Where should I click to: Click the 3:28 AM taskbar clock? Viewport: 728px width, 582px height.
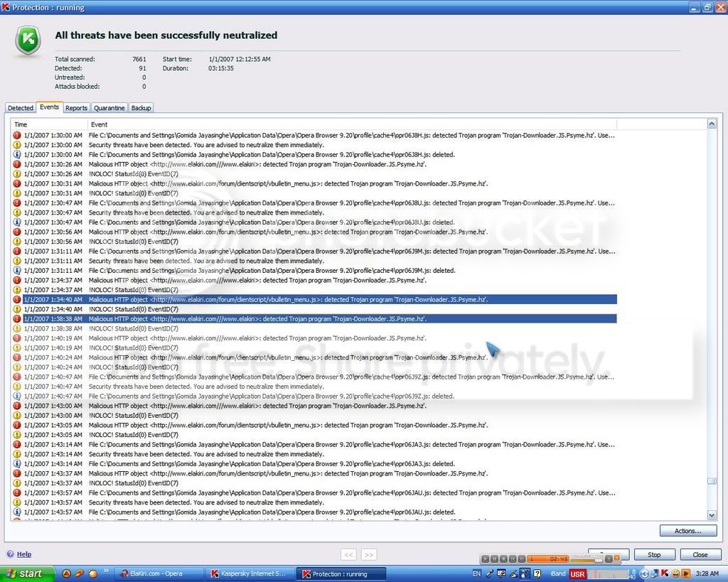click(x=707, y=573)
